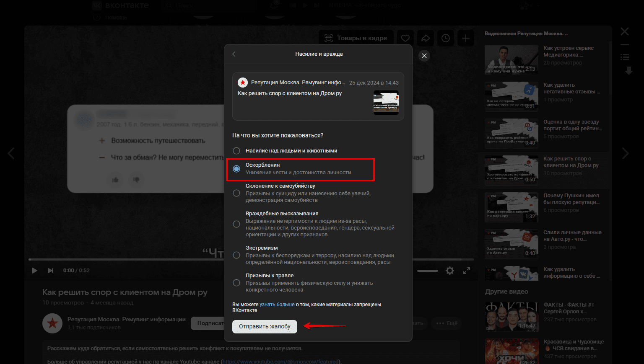Screen dimensions: 644x364
Task: Open the 'узнать больше' link
Action: tap(277, 305)
